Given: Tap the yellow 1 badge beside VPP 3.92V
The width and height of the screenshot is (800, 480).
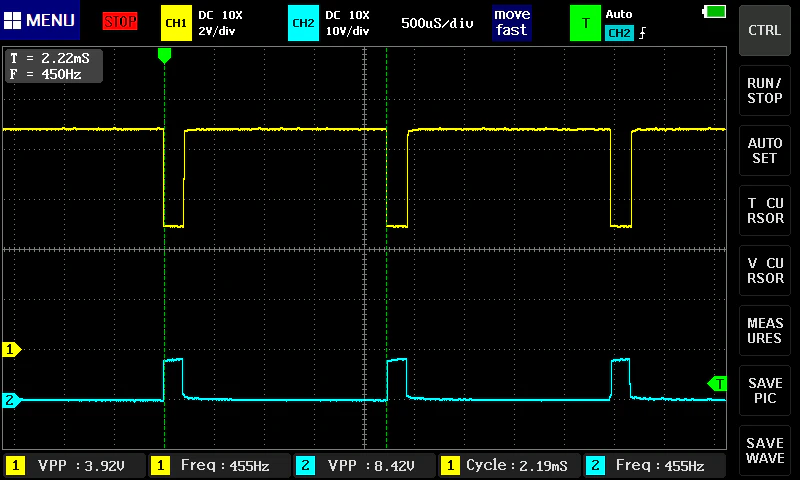Looking at the screenshot, I should pos(15,466).
